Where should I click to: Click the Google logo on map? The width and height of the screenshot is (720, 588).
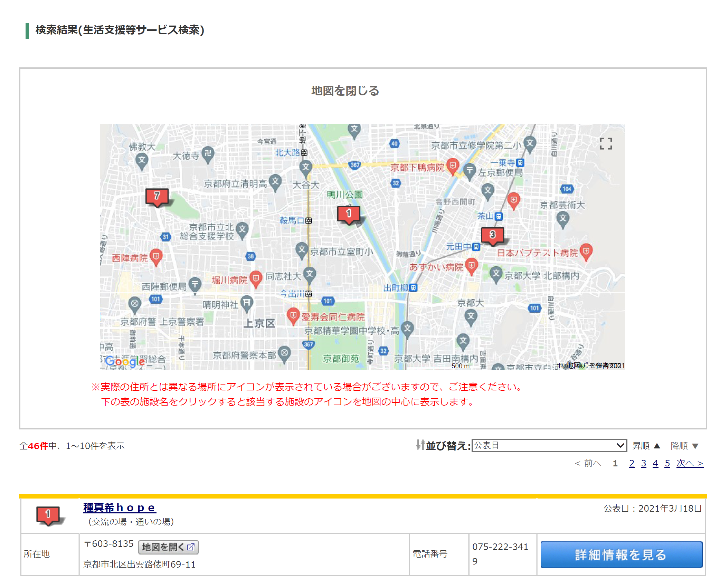[125, 361]
